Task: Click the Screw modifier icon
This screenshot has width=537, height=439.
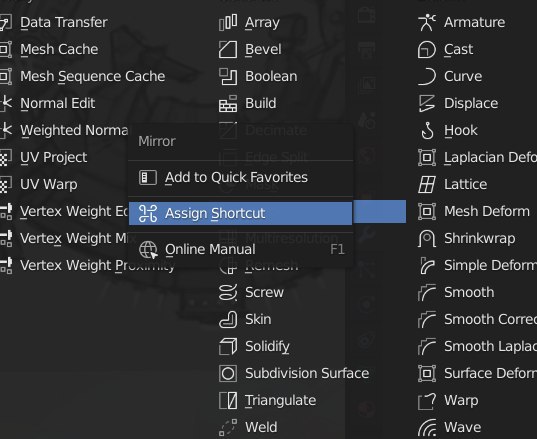Action: pyautogui.click(x=228, y=292)
